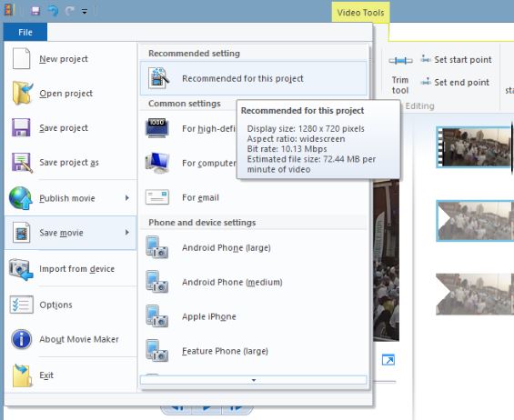Select Import from device menu entry
Viewport: 514px width, 420px height.
coord(70,269)
